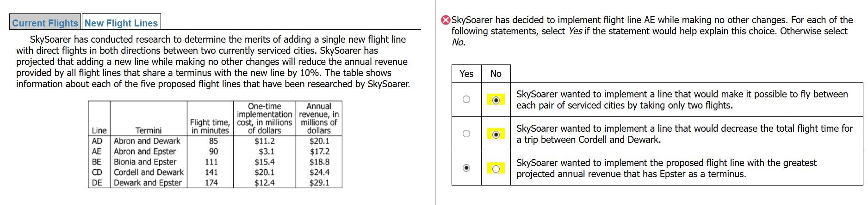Mark No for the Epster terminus statement
This screenshot has height=205, width=868.
pyautogui.click(x=496, y=168)
